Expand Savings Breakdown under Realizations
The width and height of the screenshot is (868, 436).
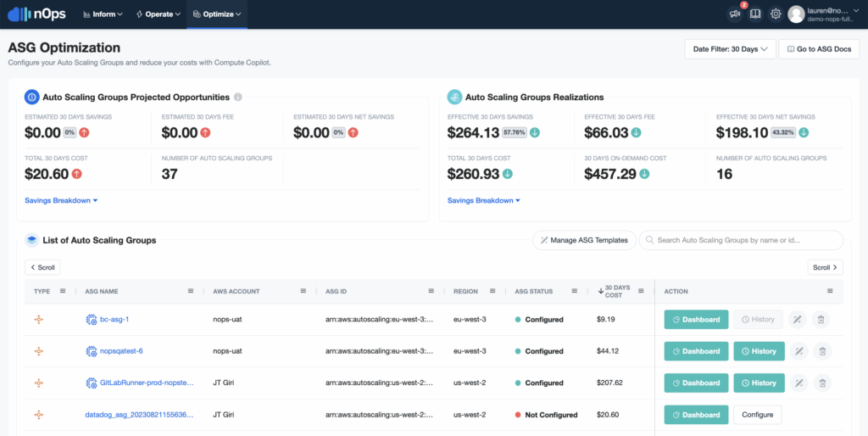(x=484, y=201)
